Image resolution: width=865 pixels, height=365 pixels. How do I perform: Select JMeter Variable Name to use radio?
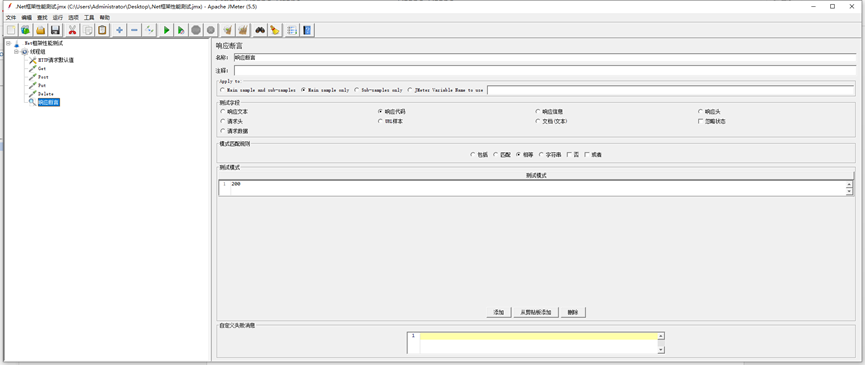(410, 90)
